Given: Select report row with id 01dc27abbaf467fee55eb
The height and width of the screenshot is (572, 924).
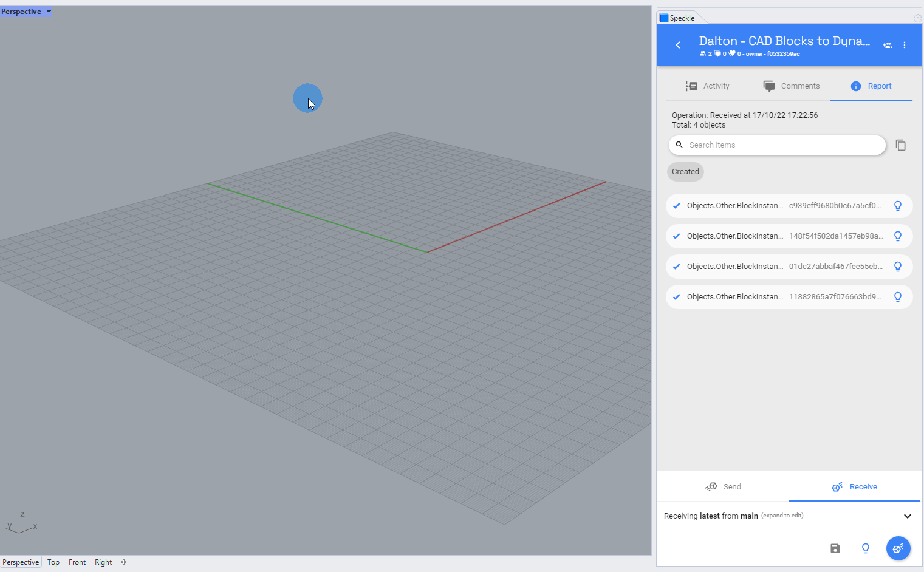Looking at the screenshot, I should coord(789,267).
